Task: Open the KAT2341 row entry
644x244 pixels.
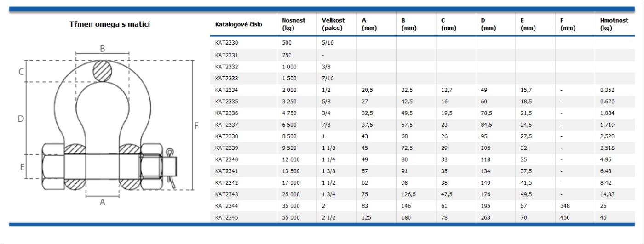Action: pos(227,171)
